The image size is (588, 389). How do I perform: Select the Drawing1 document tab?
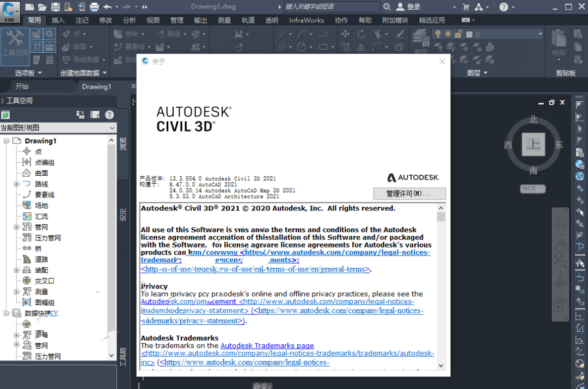(96, 87)
